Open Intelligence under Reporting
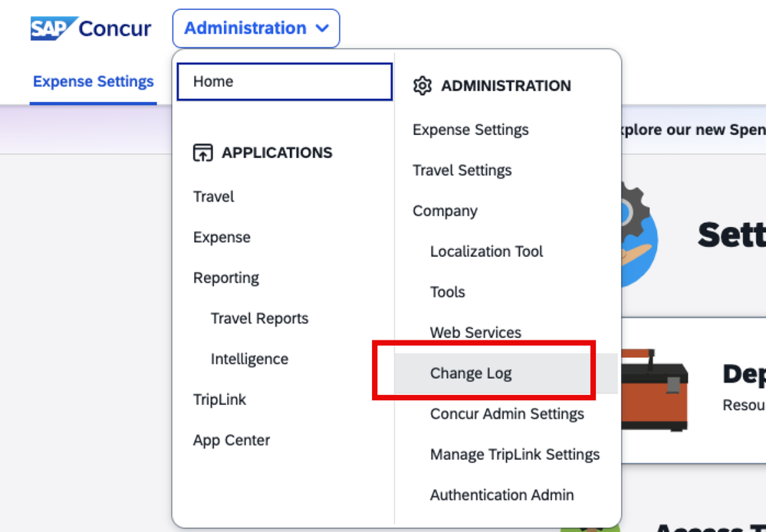This screenshot has width=766, height=532. [249, 359]
